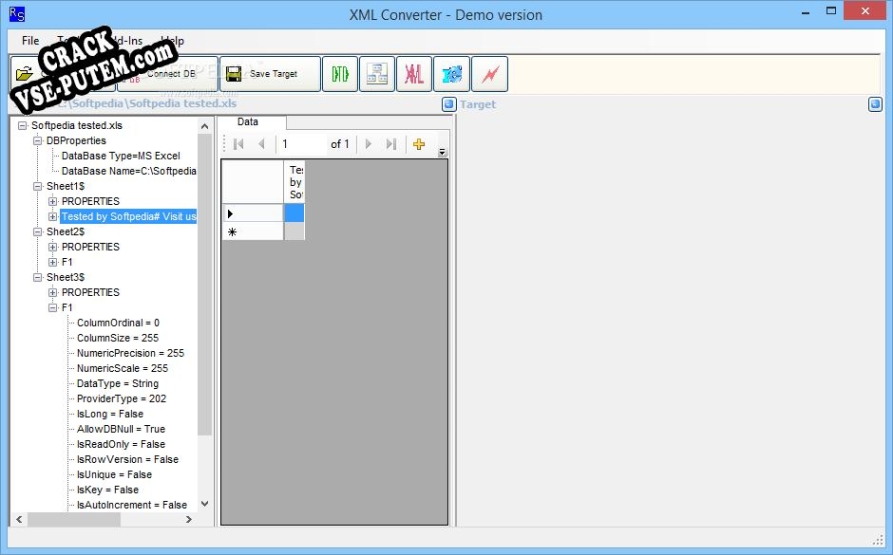Click the blue square icon beside Target label
893x555 pixels.
(x=449, y=104)
